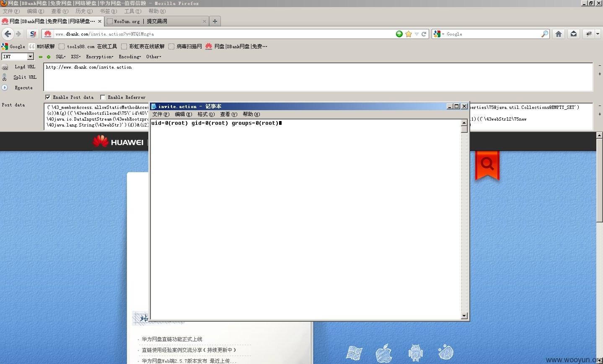The width and height of the screenshot is (603, 364).
Task: Click the Sogou S toolbar icon
Action: point(33,34)
